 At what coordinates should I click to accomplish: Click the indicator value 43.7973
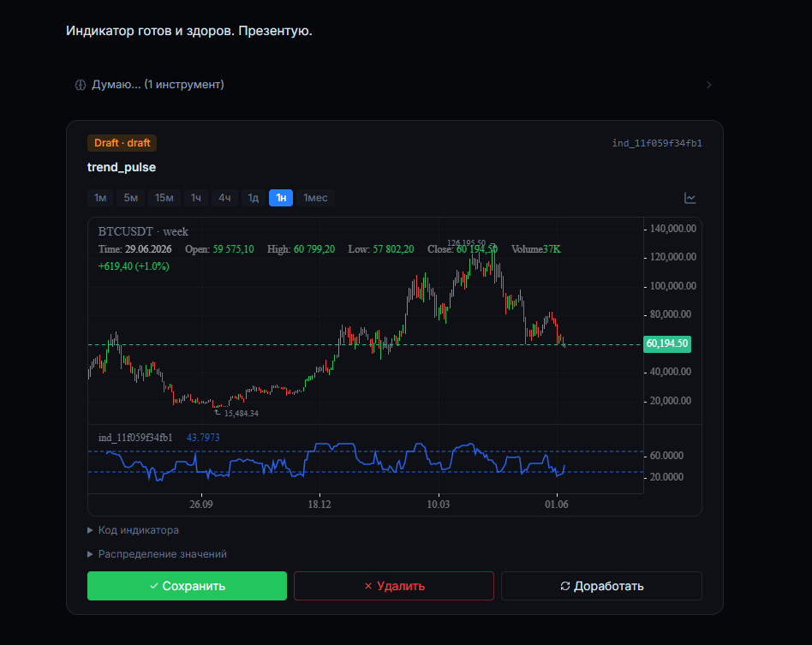tap(203, 438)
